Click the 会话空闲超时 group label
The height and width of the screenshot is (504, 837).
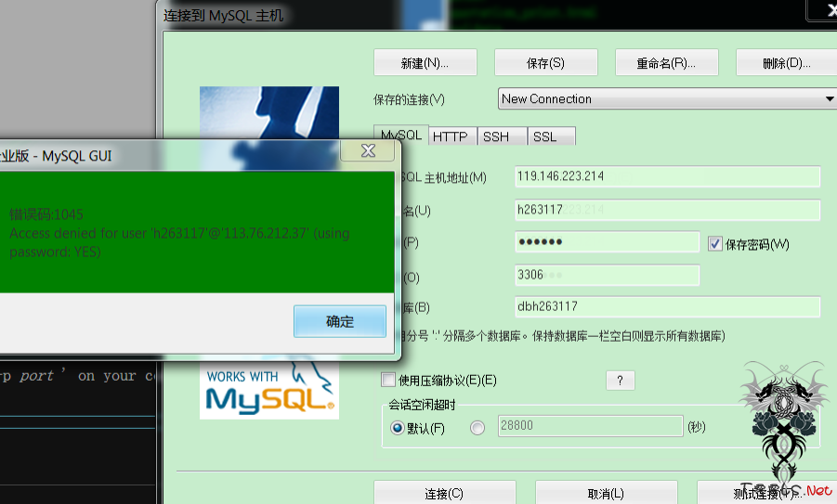coord(422,405)
